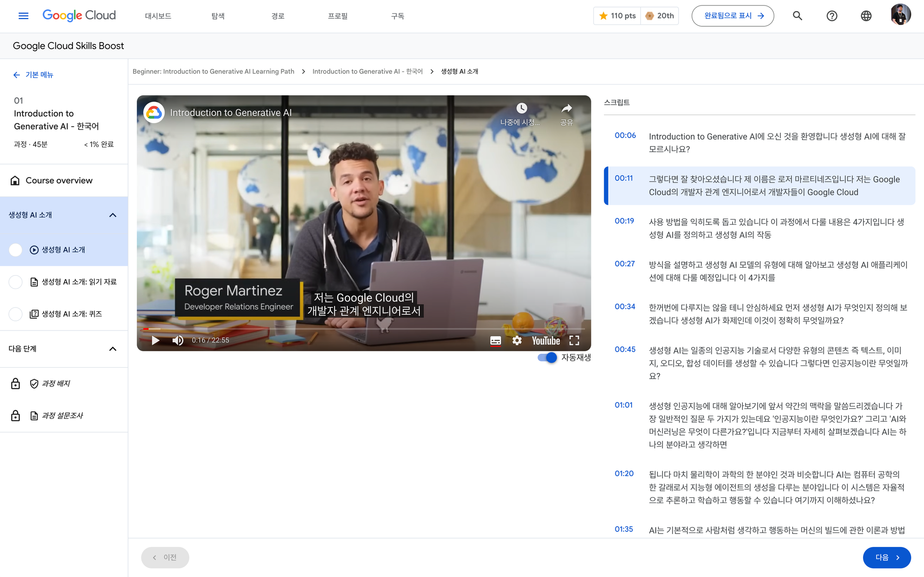
Task: Open 프로필 in top navigation
Action: point(338,16)
